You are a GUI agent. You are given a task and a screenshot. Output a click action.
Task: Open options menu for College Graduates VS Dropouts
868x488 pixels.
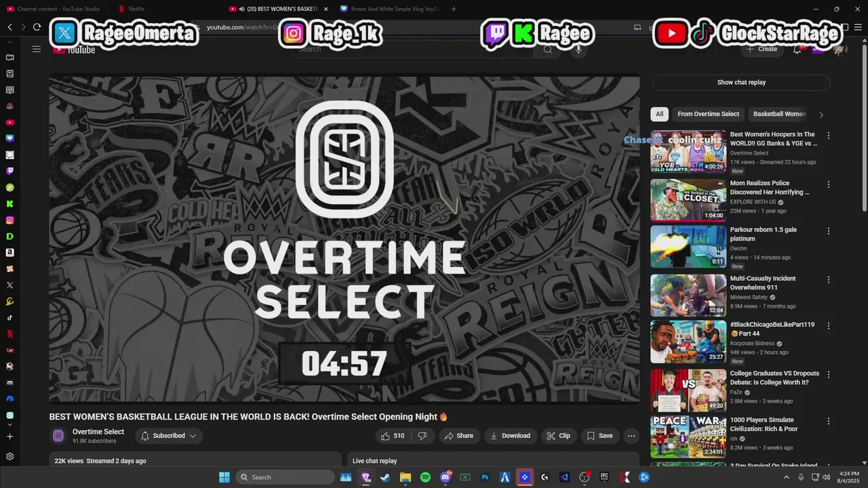coord(828,375)
